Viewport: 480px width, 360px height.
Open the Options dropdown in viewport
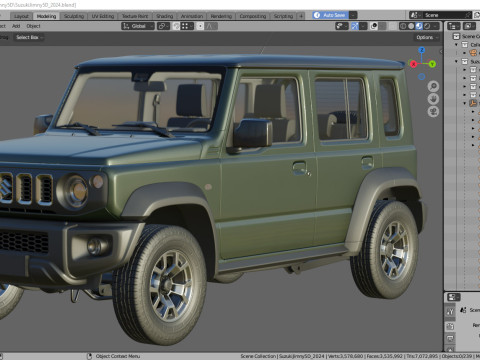click(426, 37)
